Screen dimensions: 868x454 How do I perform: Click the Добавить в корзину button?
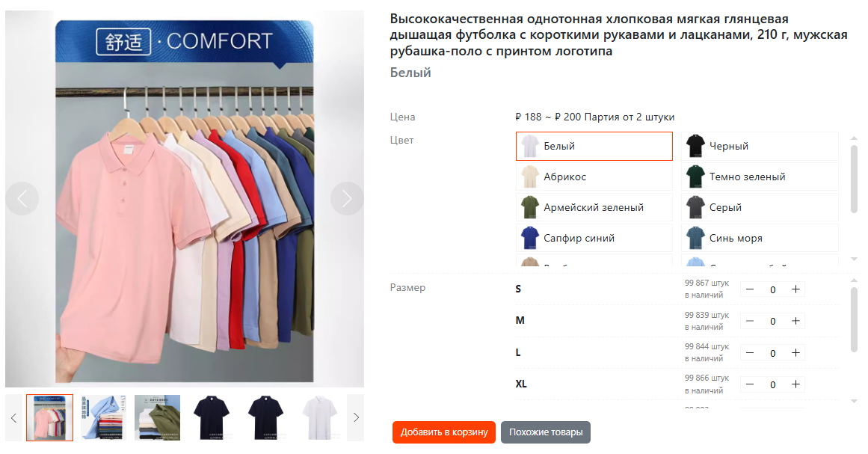pos(443,432)
